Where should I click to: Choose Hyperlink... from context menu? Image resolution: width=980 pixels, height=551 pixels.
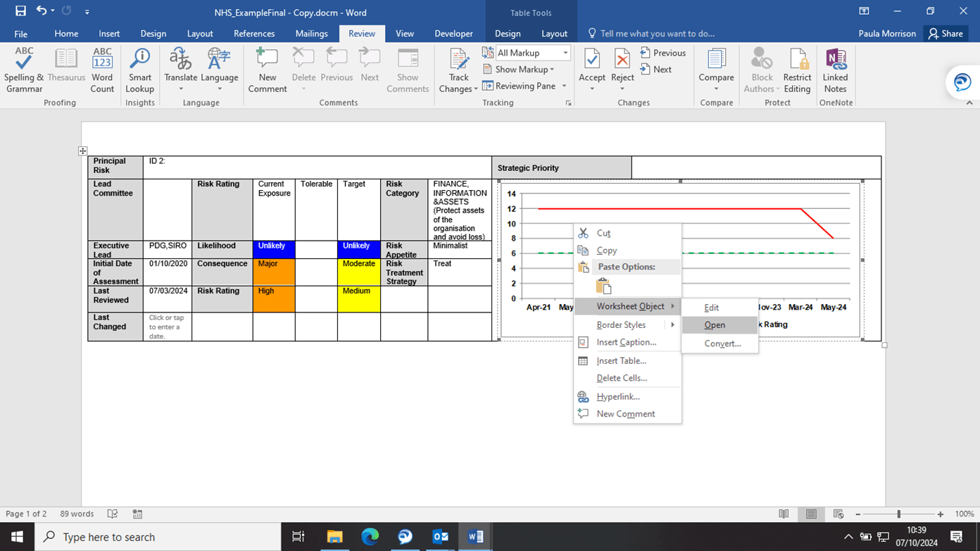[x=628, y=397]
